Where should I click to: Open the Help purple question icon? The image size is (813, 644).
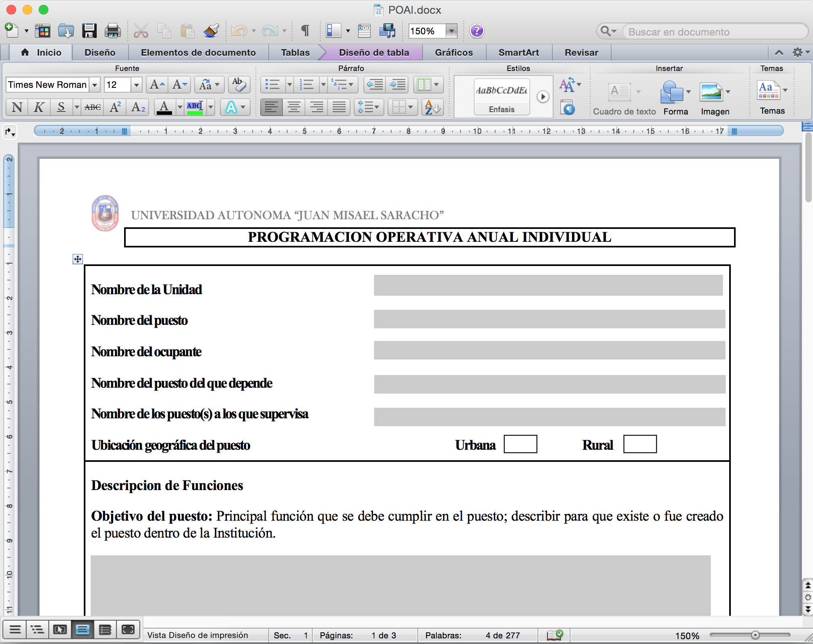point(477,31)
